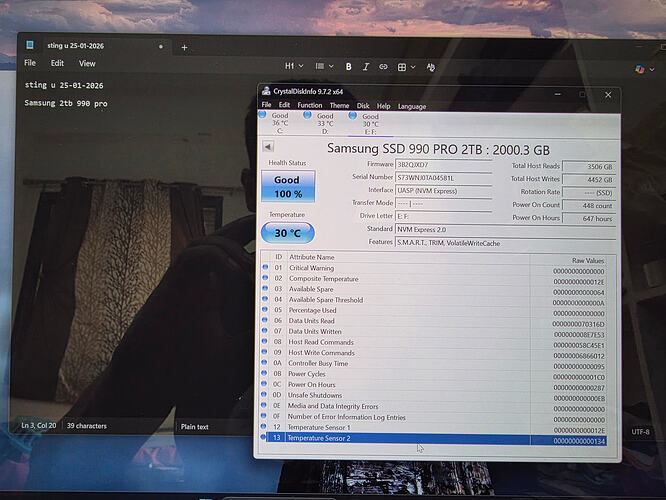Expand the list style dropdown in Notepad
This screenshot has width=666, height=500.
coord(322,66)
